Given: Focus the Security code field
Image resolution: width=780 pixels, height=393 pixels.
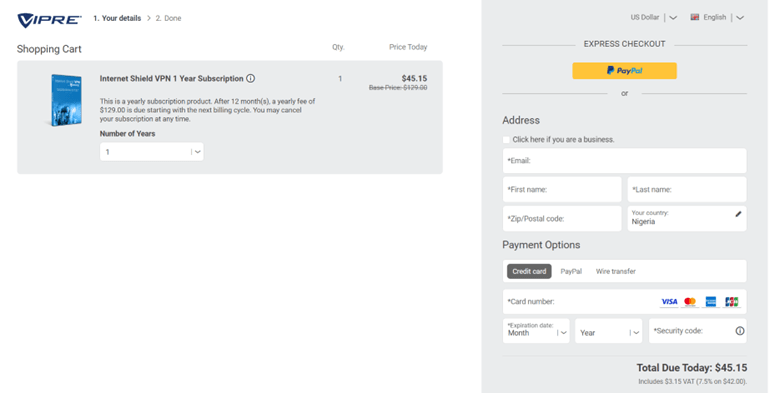Looking at the screenshot, I should (697, 331).
